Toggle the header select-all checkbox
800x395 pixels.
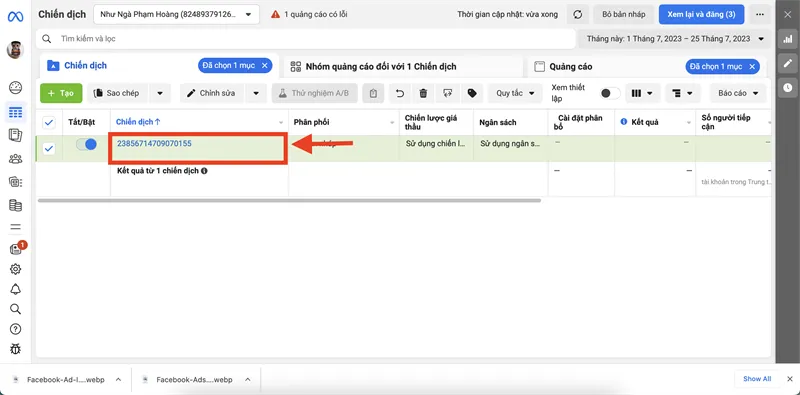[x=49, y=122]
